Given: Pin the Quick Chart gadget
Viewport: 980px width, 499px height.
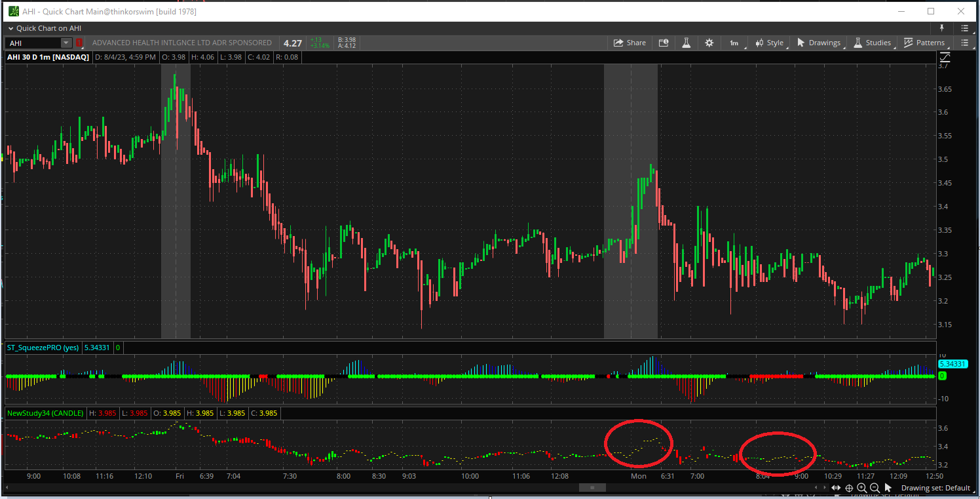Looking at the screenshot, I should (x=942, y=28).
